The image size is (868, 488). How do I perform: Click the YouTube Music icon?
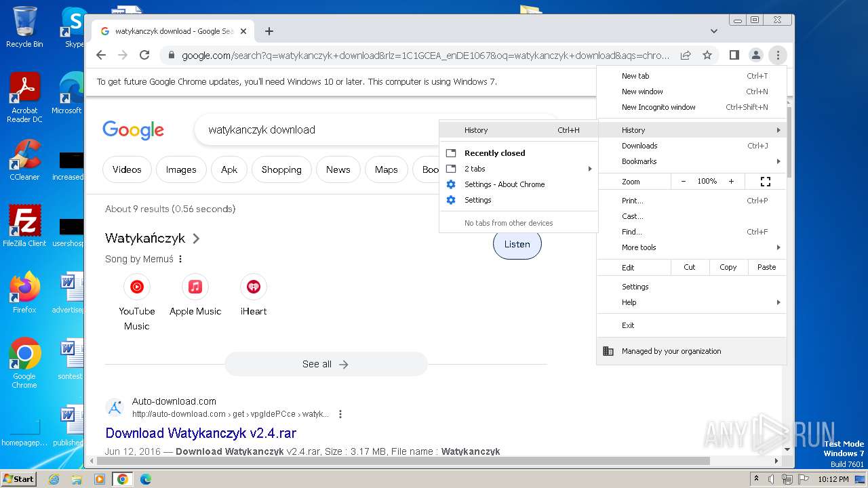click(x=137, y=287)
